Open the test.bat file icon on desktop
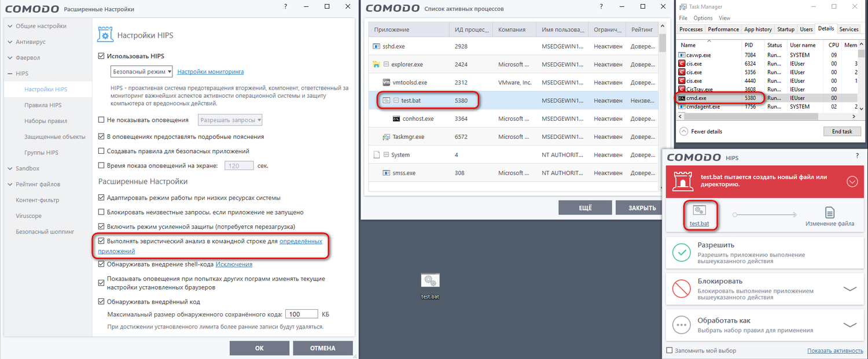Image resolution: width=868 pixels, height=359 pixels. tap(430, 280)
